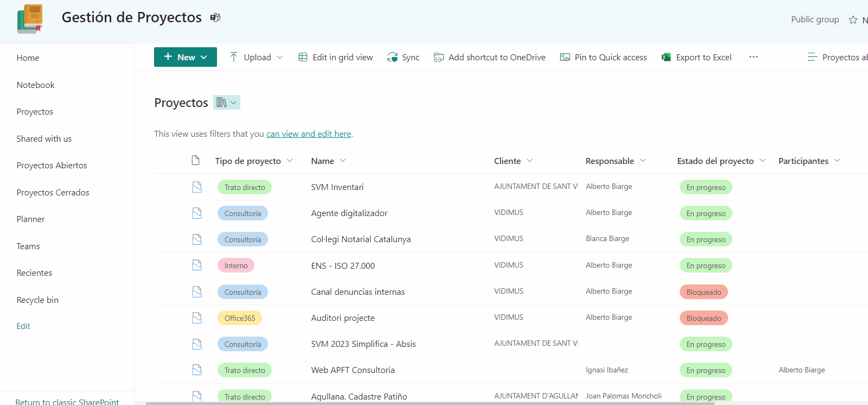Viewport: 868px width, 405px height.
Task: Open the Recycle bin navigation item
Action: (x=37, y=300)
